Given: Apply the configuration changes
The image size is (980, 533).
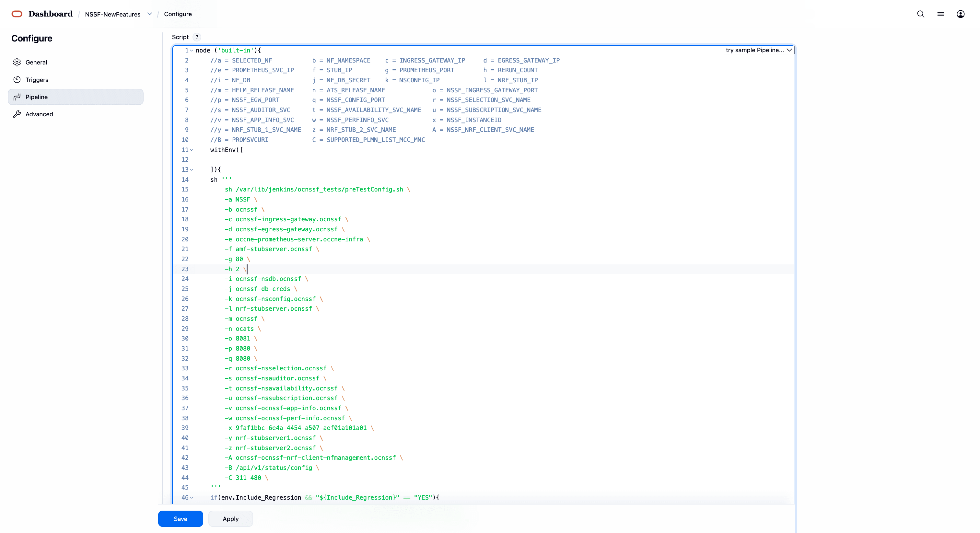Looking at the screenshot, I should (230, 518).
